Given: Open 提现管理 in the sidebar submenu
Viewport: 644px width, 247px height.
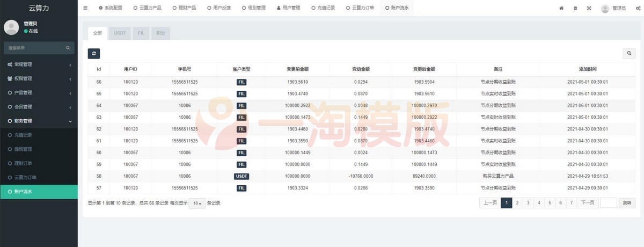Looking at the screenshot, I should (39, 149).
